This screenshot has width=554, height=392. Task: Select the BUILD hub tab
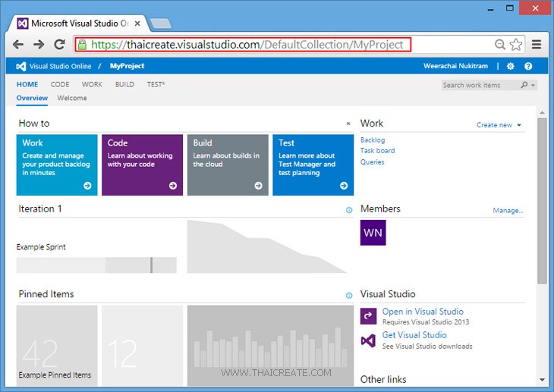point(124,84)
